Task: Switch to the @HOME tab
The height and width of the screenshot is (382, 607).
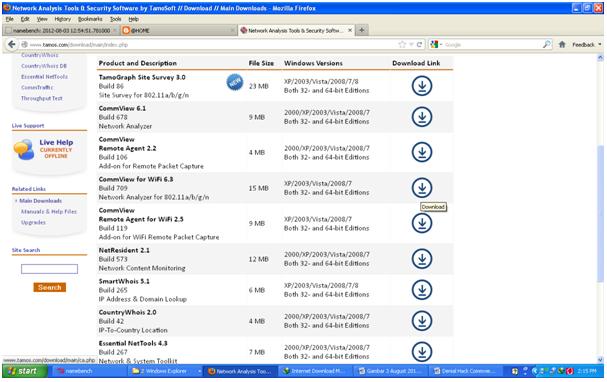Action: [x=178, y=30]
